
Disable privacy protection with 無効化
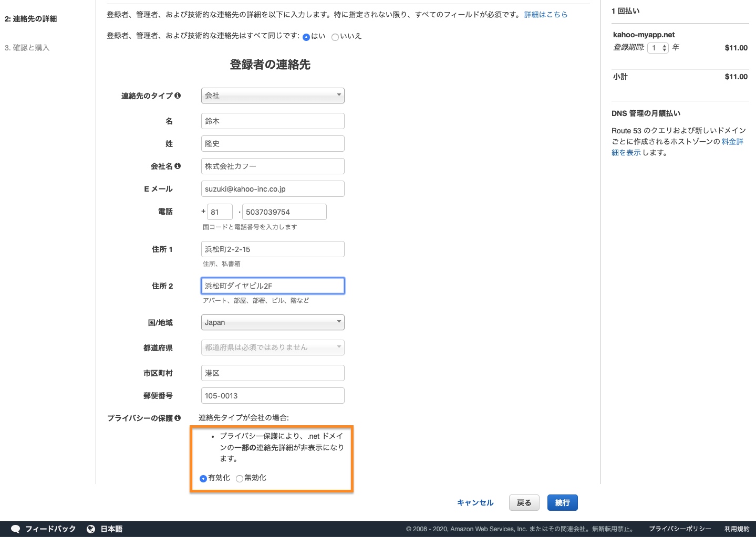240,478
